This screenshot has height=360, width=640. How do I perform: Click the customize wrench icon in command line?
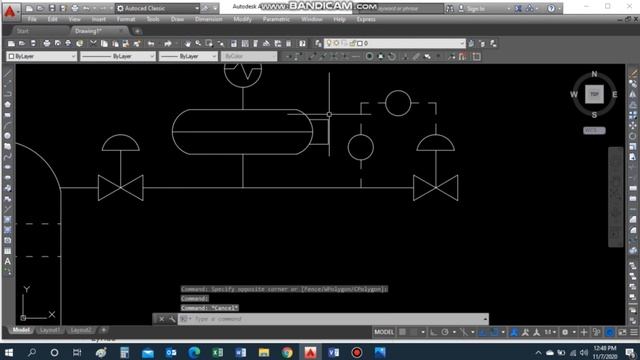pos(172,319)
